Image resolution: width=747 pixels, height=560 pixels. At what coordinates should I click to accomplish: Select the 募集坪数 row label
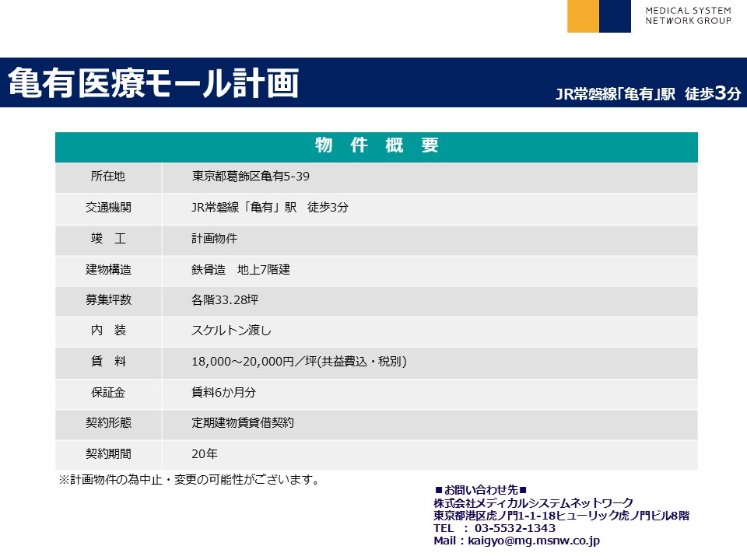point(108,300)
